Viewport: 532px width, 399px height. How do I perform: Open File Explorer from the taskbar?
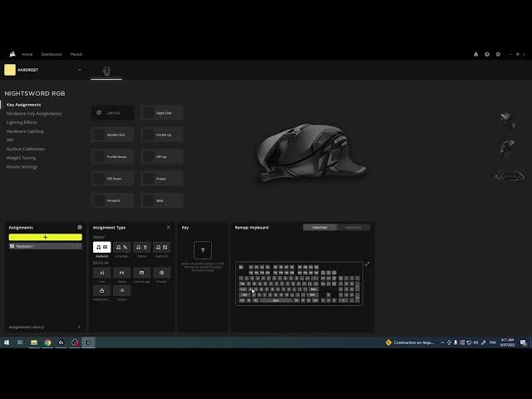34,342
